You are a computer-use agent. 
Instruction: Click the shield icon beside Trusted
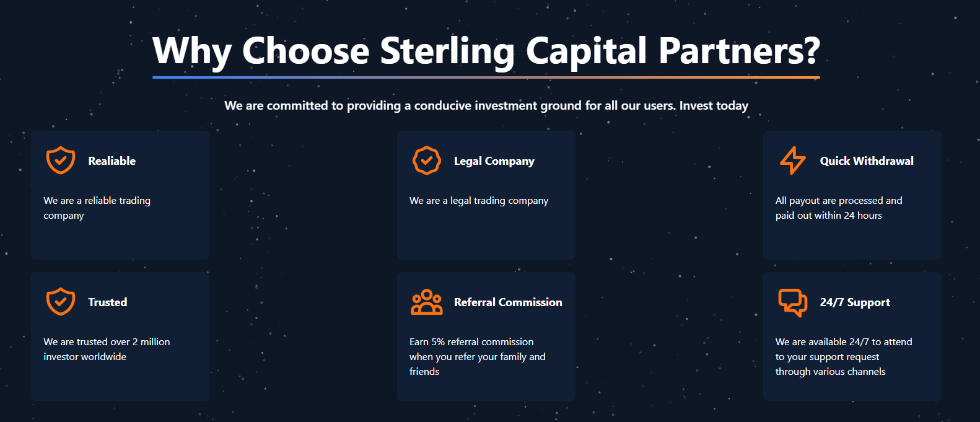(x=61, y=302)
